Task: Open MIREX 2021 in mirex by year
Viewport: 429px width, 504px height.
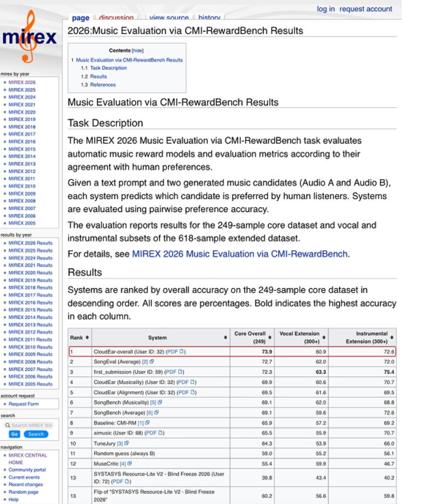Action: [x=22, y=105]
